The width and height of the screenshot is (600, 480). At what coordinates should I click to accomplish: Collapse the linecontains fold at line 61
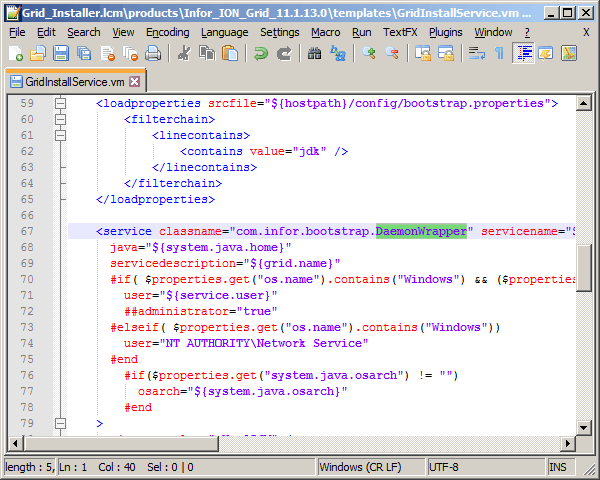[60, 136]
